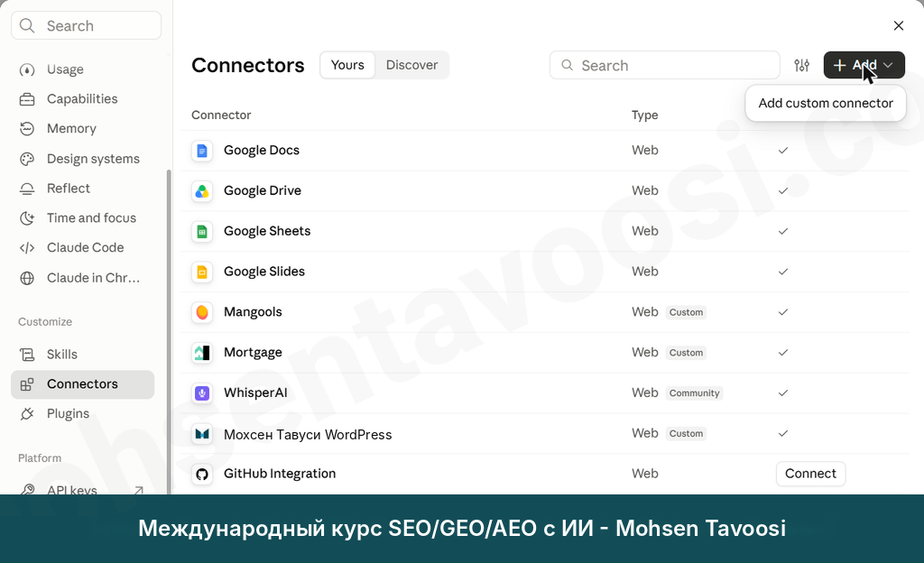Click the WhisperAI microphone icon
This screenshot has width=924, height=563.
202,393
